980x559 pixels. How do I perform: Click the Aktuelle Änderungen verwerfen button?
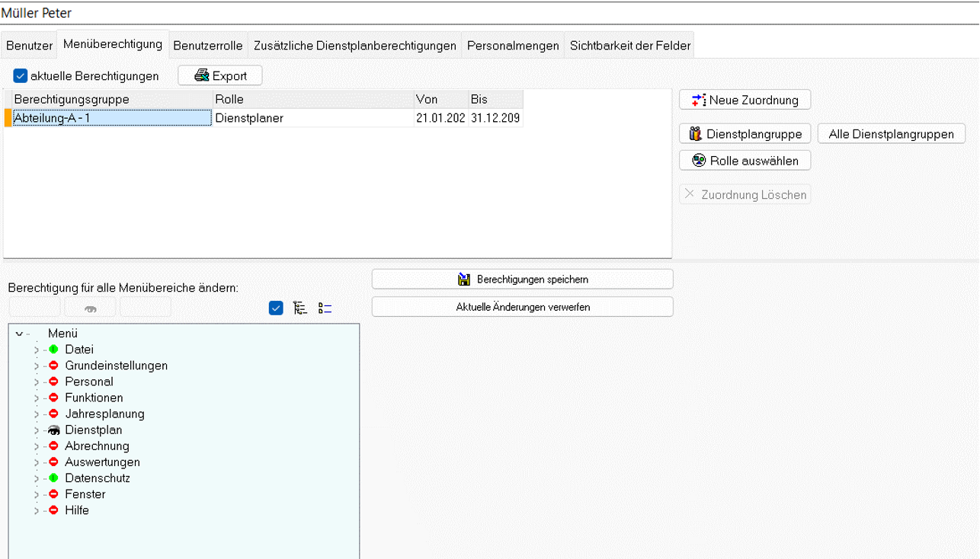pos(523,307)
